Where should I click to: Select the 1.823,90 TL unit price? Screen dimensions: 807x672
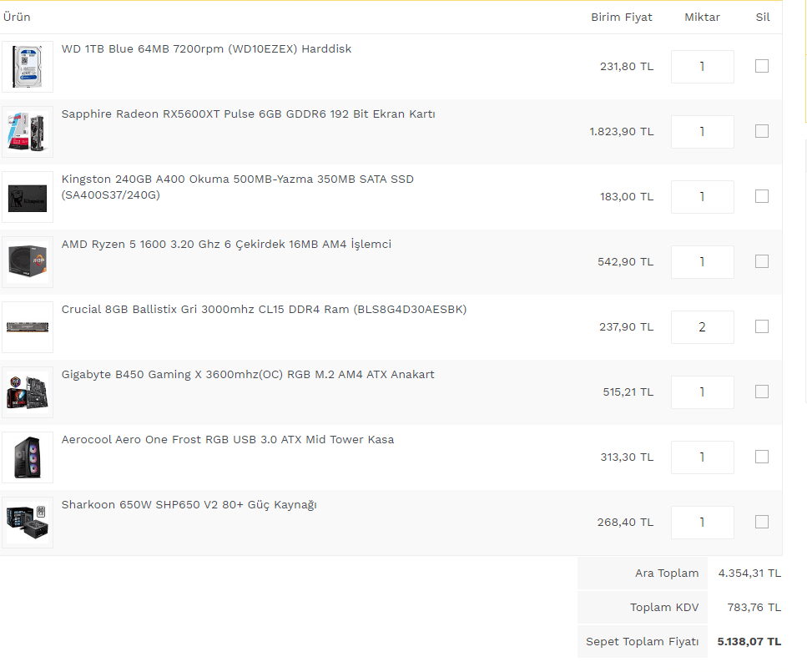(621, 132)
